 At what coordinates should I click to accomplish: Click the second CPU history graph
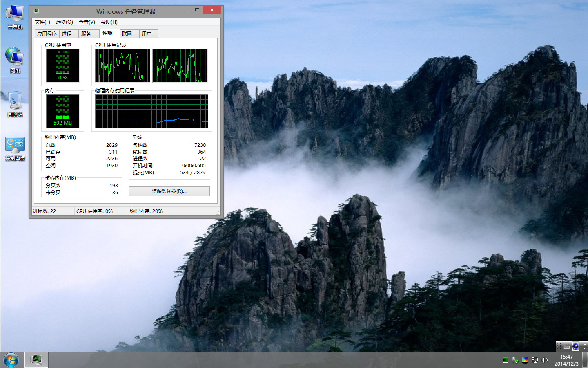pos(180,66)
